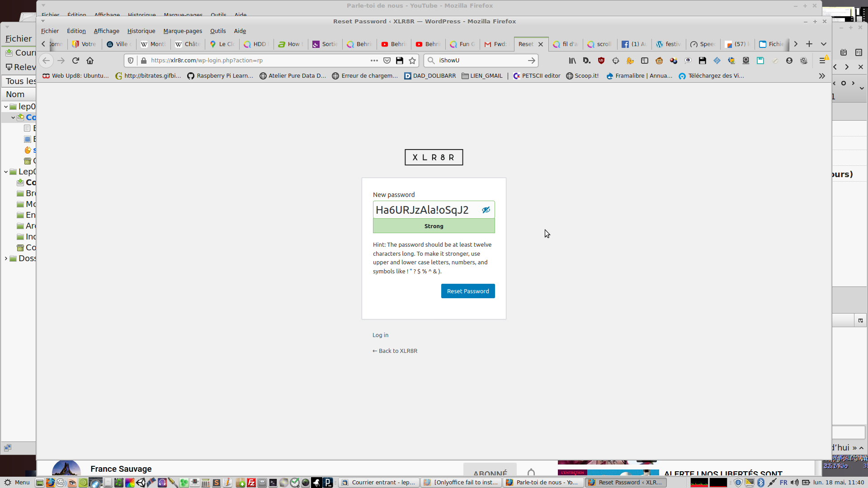Show more bookmarks toolbar items

[822, 76]
